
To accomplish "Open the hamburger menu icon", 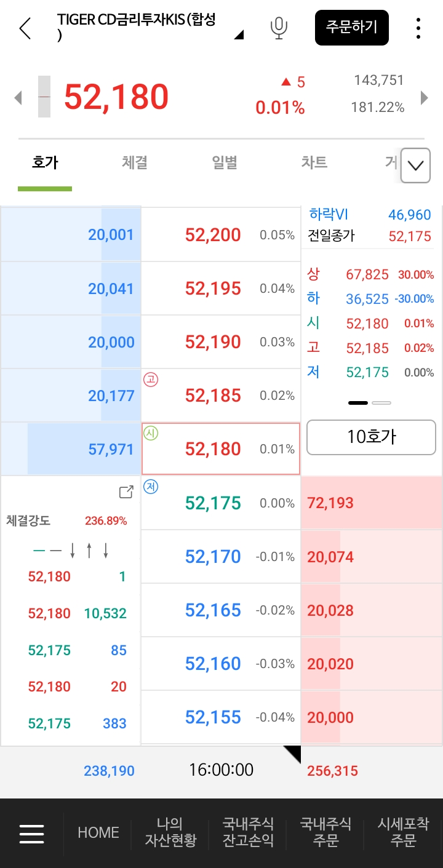I will (31, 833).
